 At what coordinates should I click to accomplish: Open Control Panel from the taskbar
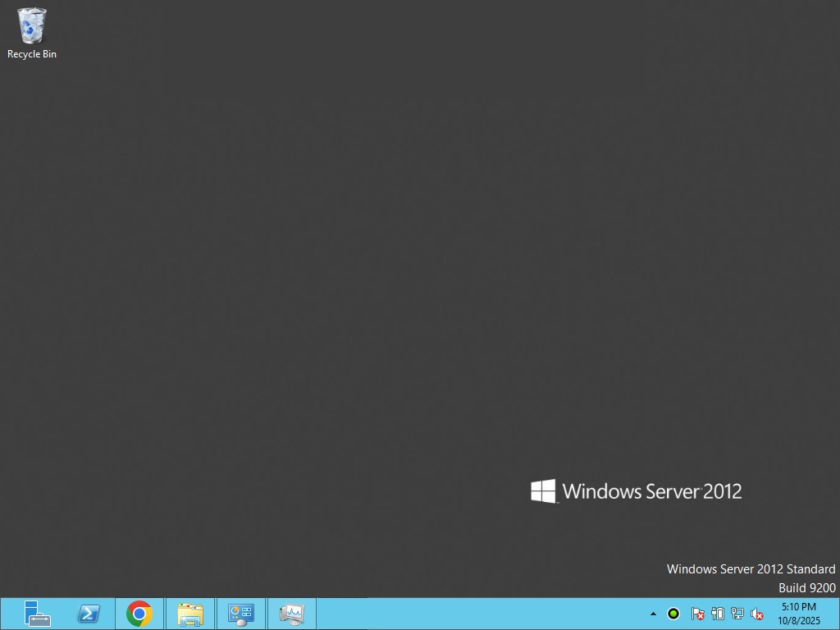[241, 614]
